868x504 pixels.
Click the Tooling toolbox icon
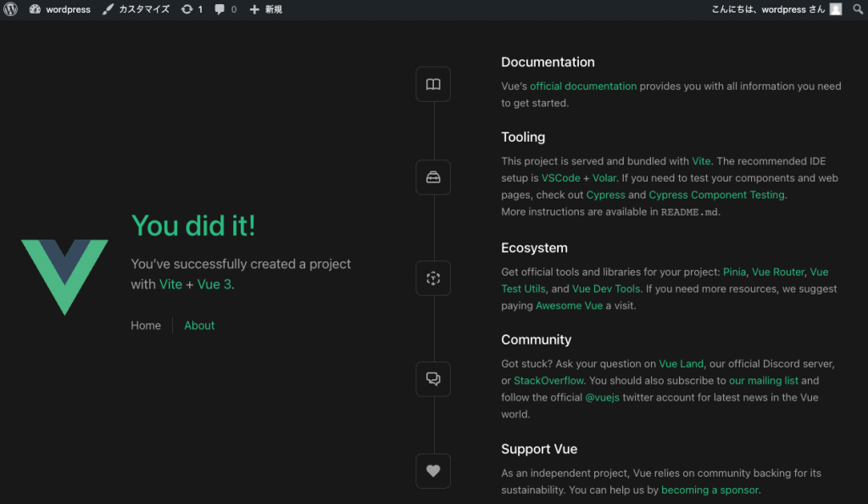(x=433, y=177)
